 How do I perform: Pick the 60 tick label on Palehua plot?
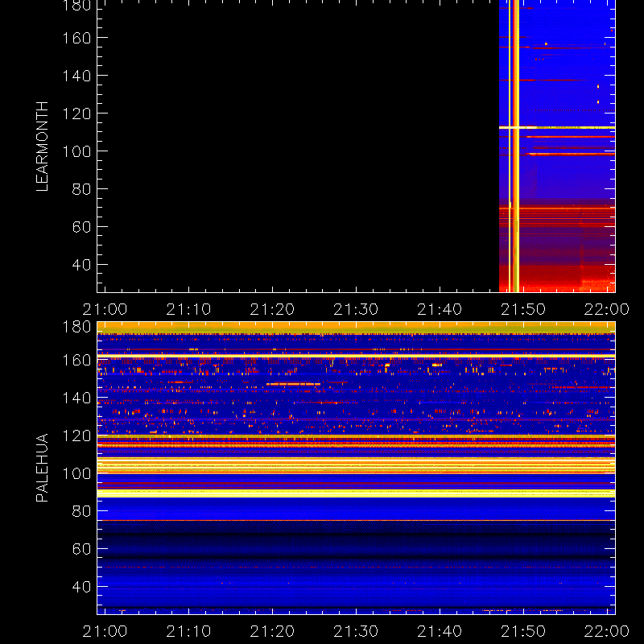point(81,549)
